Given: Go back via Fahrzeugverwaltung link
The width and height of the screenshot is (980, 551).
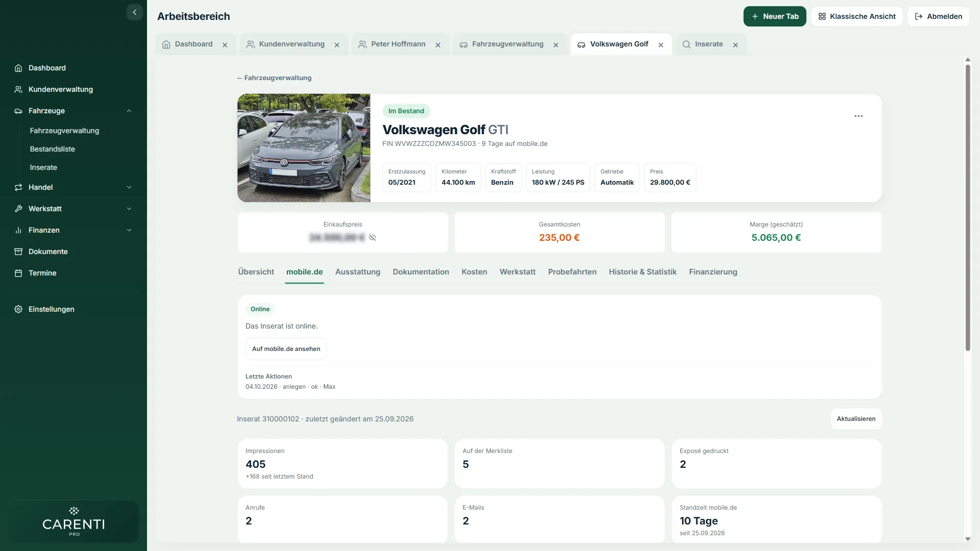Looking at the screenshot, I should coord(274,78).
